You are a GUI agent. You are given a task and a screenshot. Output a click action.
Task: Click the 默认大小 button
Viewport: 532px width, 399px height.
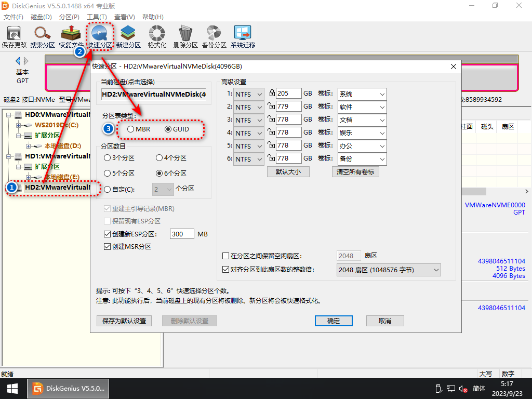pyautogui.click(x=288, y=171)
